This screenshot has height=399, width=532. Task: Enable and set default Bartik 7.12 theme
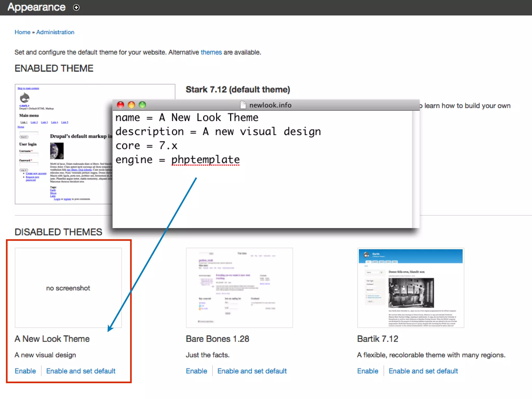423,371
